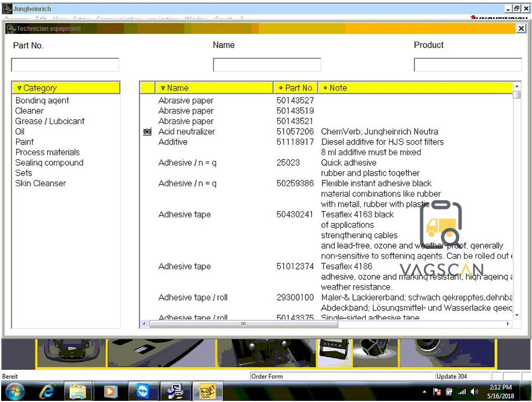
Task: Click the Update 304 status bar entry
Action: (x=463, y=376)
